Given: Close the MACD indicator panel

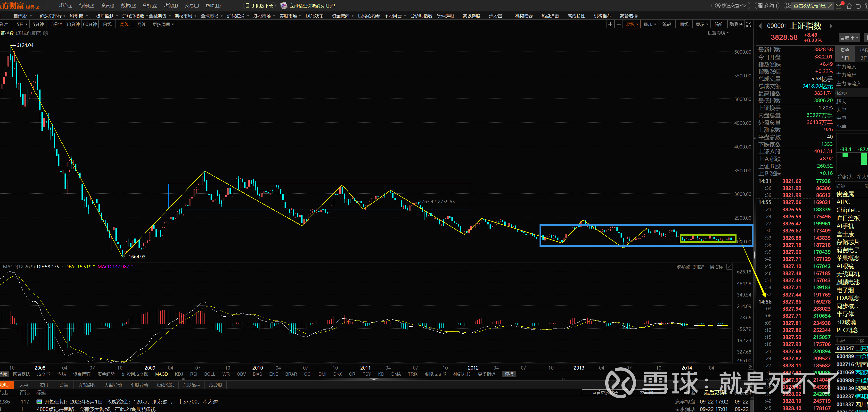Looking at the screenshot, I should pos(729,267).
